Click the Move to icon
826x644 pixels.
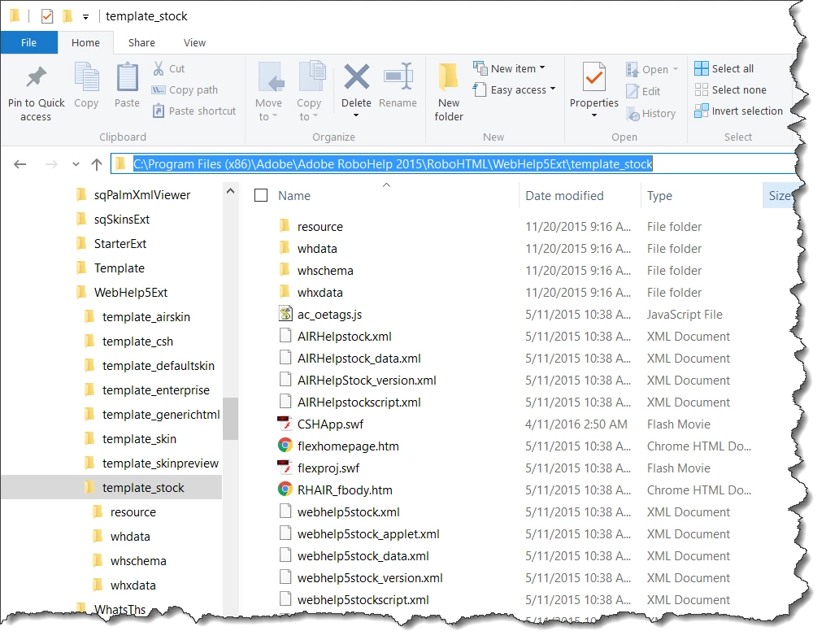[271, 77]
